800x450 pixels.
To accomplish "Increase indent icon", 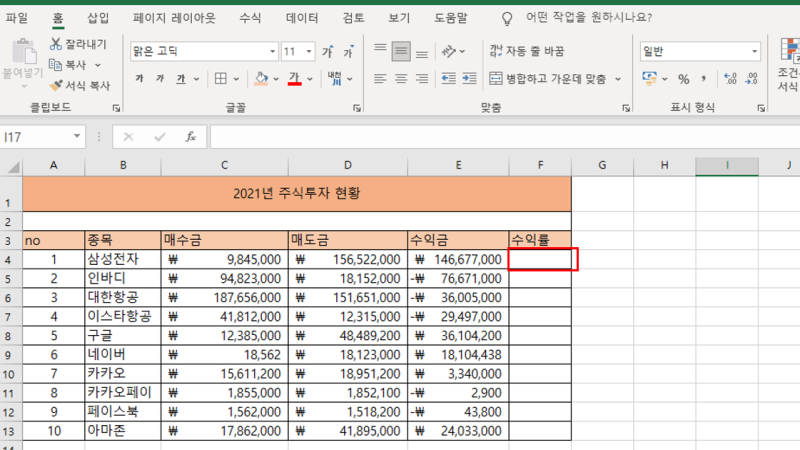I will coord(469,79).
